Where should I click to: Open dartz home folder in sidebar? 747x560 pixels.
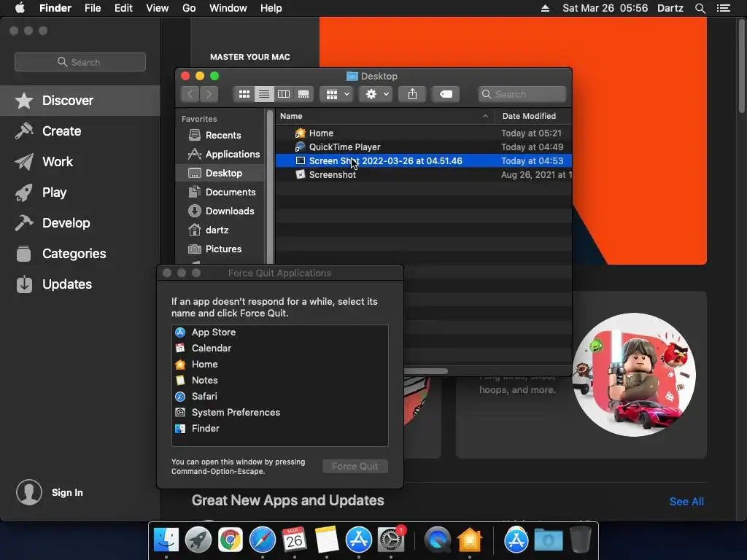point(220,230)
